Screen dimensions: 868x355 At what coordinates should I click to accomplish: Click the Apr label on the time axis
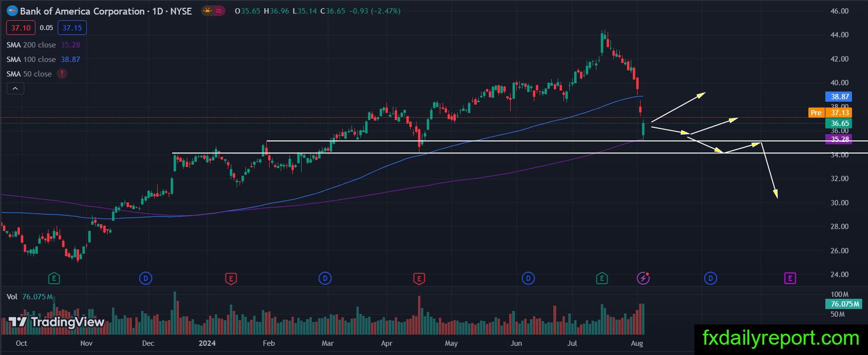[x=386, y=343]
